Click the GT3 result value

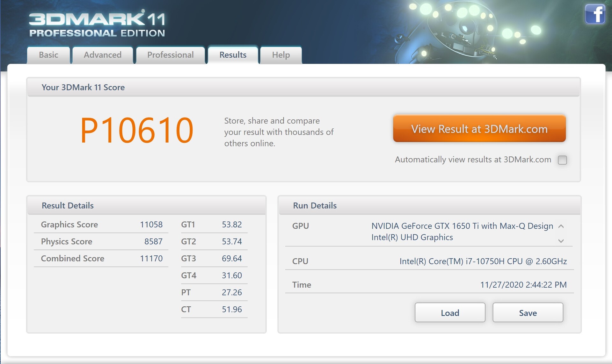pos(232,258)
